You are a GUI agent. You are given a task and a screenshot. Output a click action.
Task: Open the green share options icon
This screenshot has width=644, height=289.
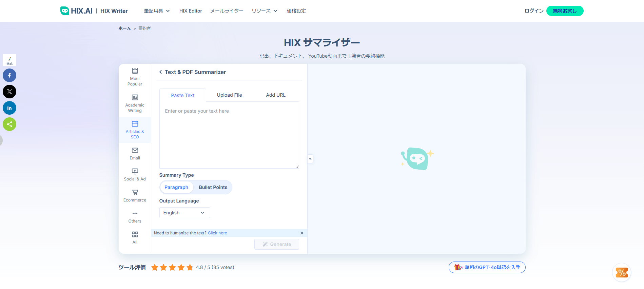pyautogui.click(x=9, y=124)
